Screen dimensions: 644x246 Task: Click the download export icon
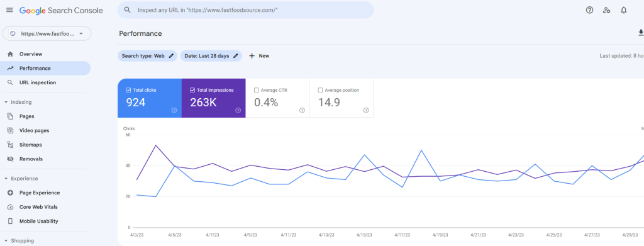[640, 33]
